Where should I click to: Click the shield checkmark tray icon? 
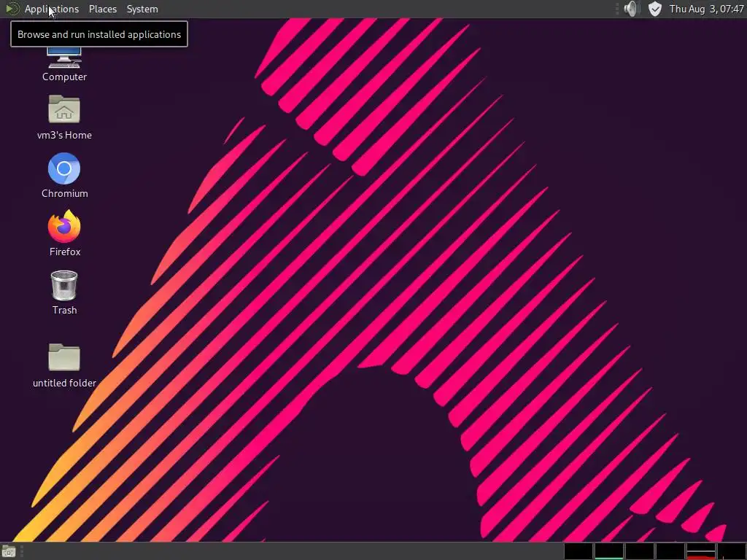click(655, 9)
